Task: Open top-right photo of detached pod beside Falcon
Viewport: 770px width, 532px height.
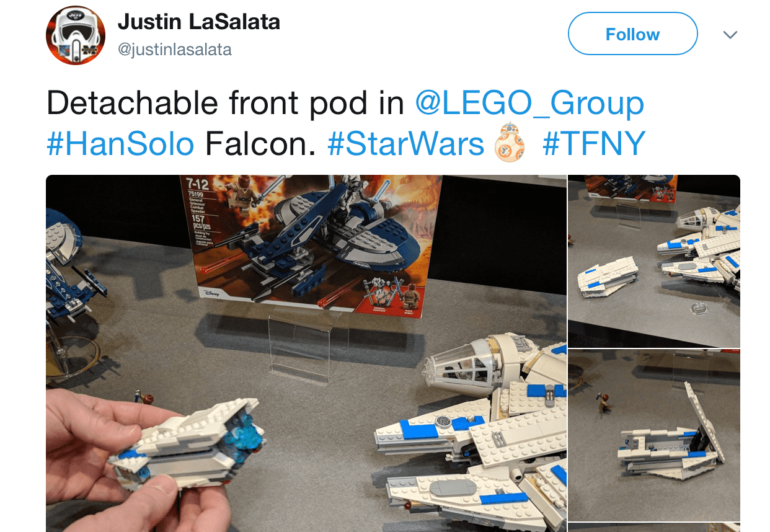Action: (654, 261)
